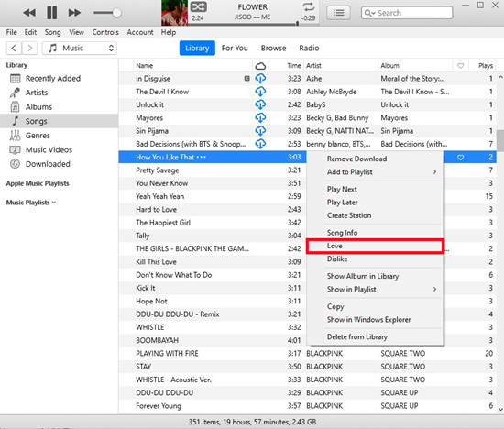This screenshot has width=504, height=429.
Task: Choose Delete from Library
Action: point(375,337)
